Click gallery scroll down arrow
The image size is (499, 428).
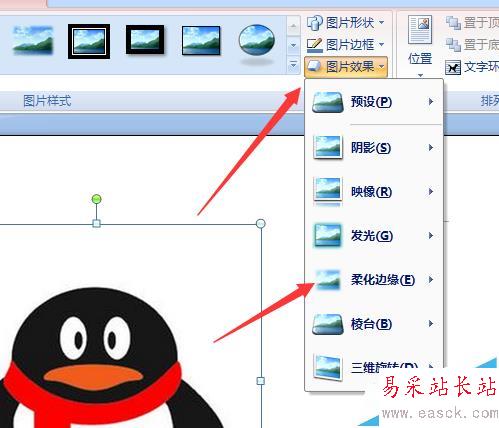[293, 45]
